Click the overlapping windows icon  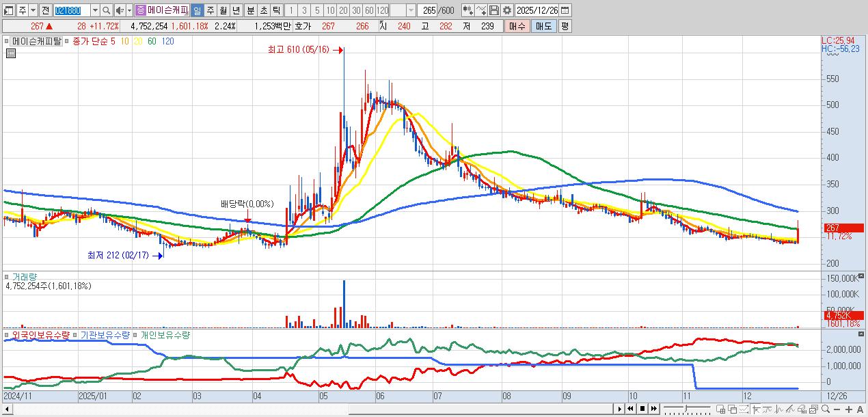[733, 409]
